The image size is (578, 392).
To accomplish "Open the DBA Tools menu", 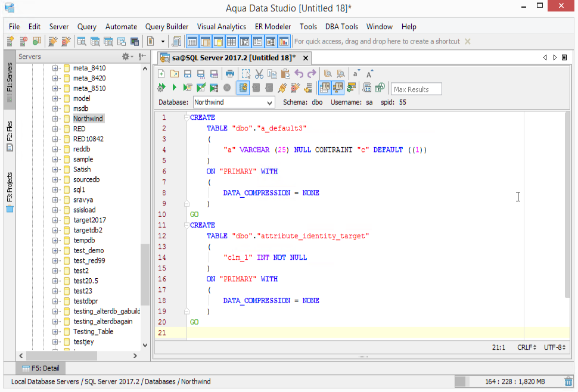I will click(341, 27).
